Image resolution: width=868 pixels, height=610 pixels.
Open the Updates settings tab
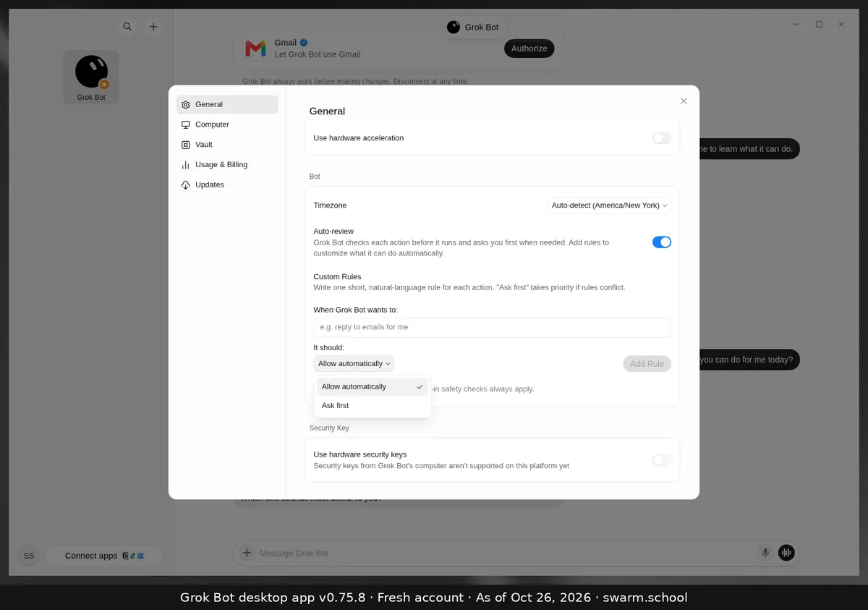click(x=227, y=185)
